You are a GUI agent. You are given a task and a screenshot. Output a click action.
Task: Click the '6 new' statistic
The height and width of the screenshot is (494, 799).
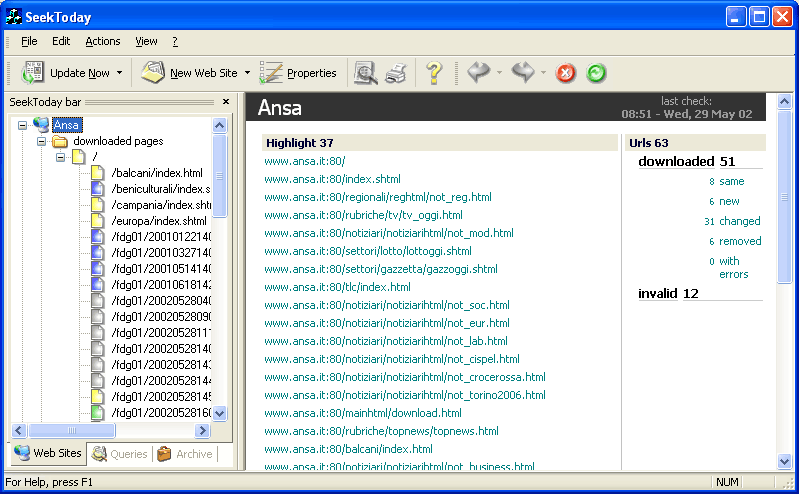click(x=724, y=201)
